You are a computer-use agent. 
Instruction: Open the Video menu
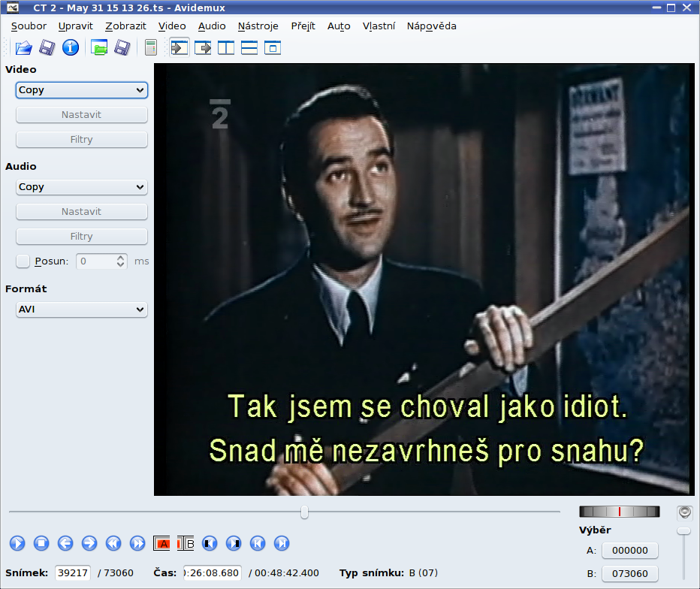(172, 26)
